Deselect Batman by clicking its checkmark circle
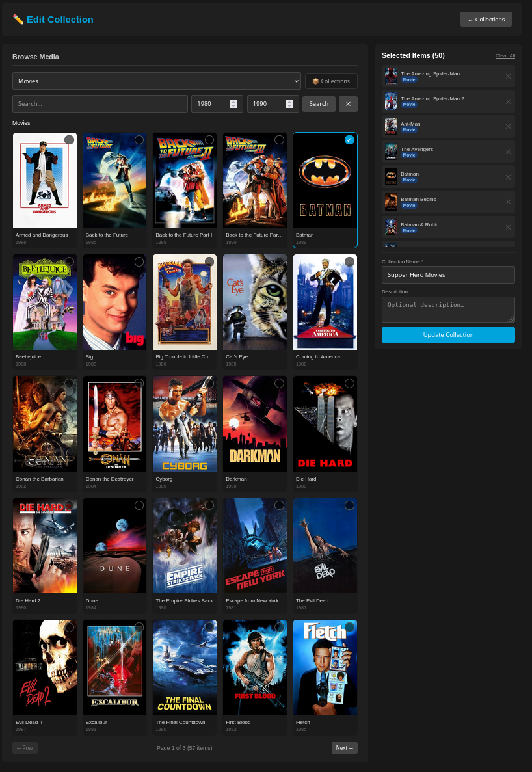The width and height of the screenshot is (532, 772). tap(349, 139)
